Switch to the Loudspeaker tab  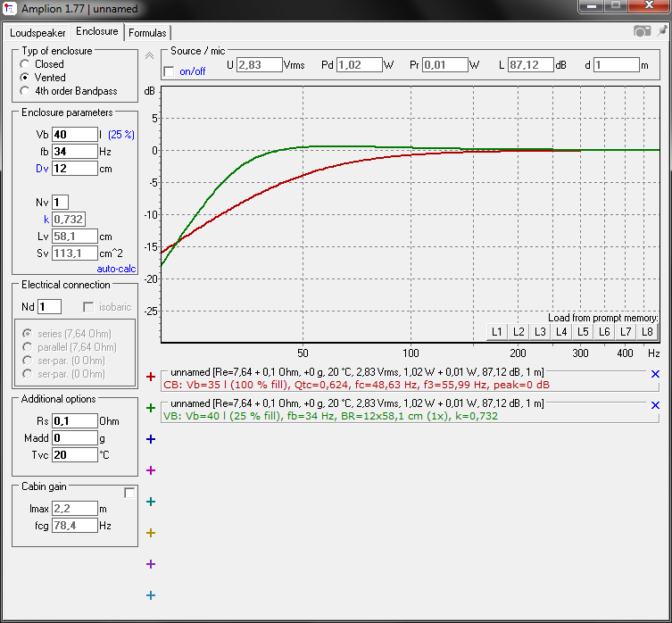37,33
